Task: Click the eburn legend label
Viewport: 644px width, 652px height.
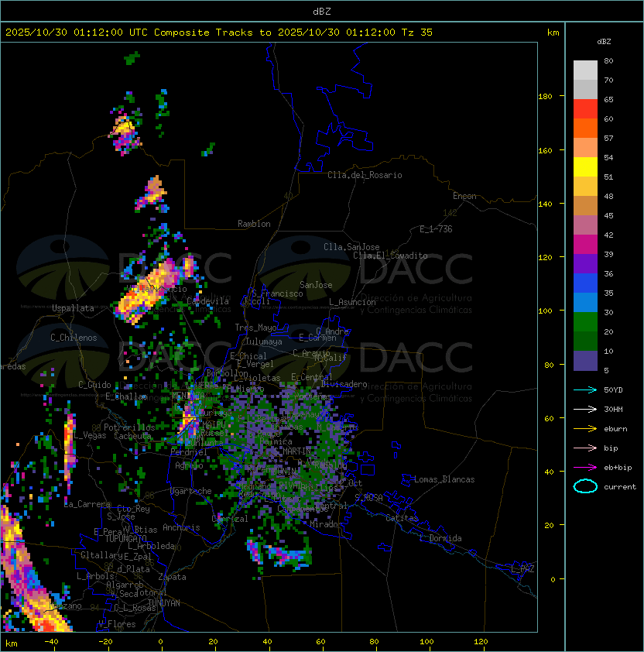Action: (x=615, y=428)
